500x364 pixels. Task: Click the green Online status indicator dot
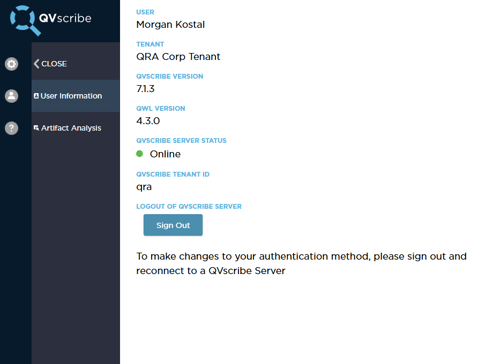point(140,154)
